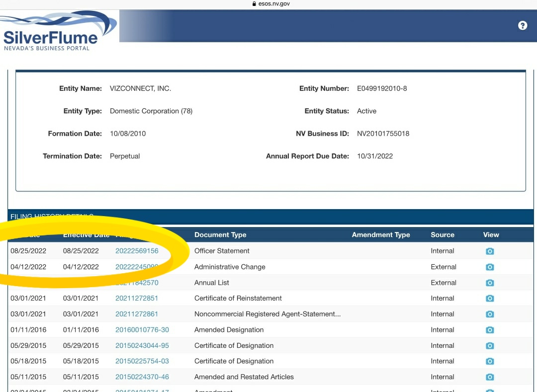View the Amended and Restated Articles camera icon
Image resolution: width=537 pixels, height=392 pixels.
[x=490, y=377]
